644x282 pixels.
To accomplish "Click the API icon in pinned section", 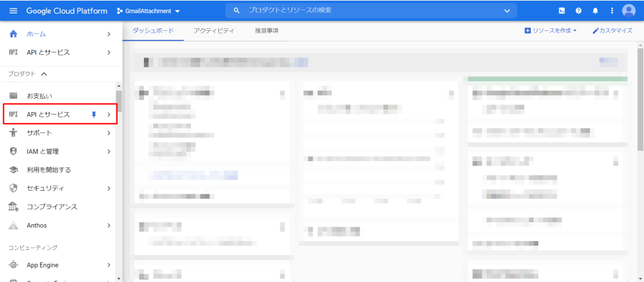I will coord(13,53).
